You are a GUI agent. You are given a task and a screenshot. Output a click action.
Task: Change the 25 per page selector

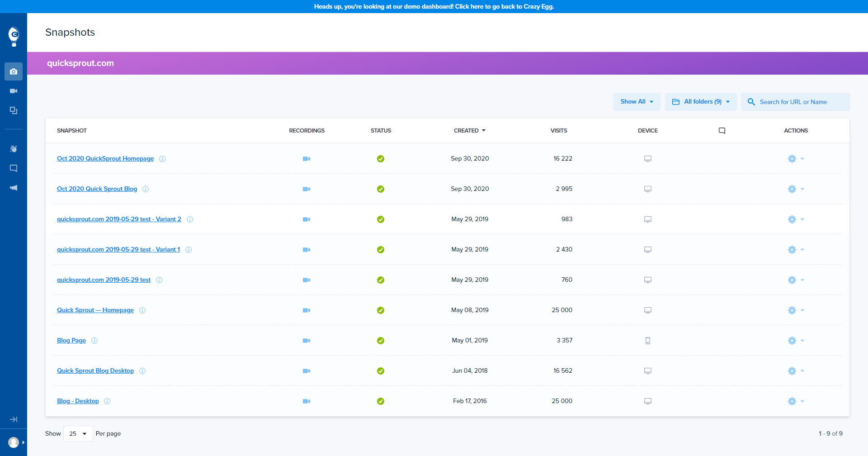tap(78, 433)
